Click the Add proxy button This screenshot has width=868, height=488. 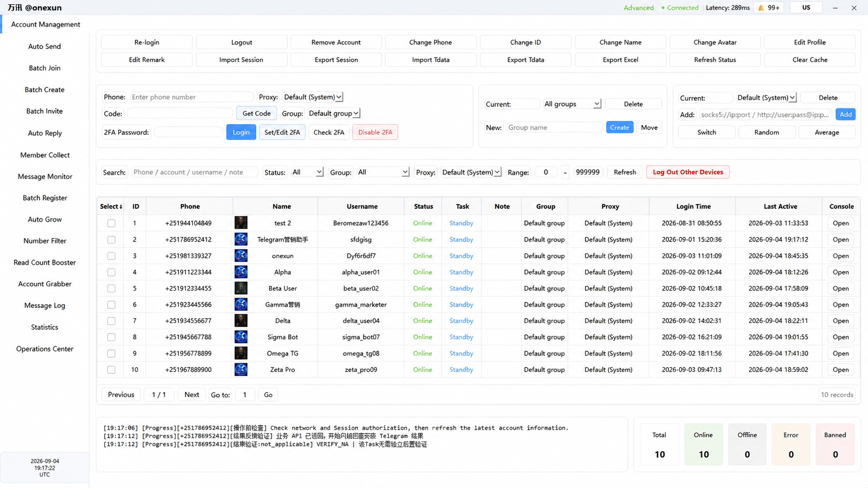coord(846,114)
